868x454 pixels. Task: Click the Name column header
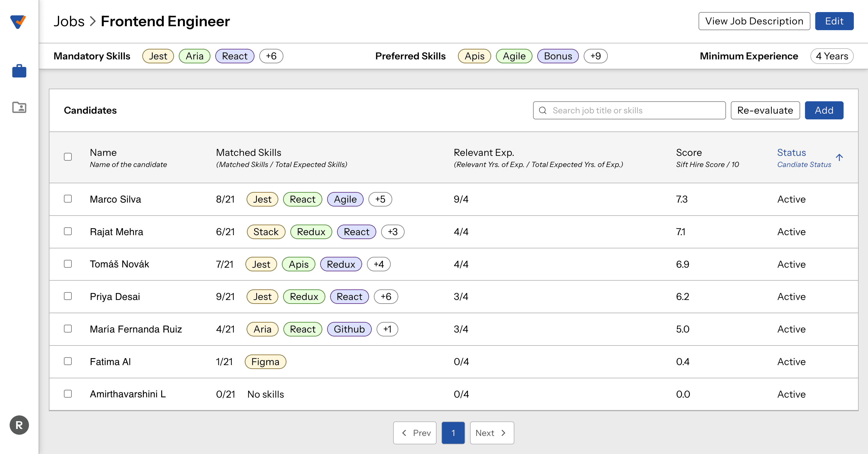(x=103, y=153)
